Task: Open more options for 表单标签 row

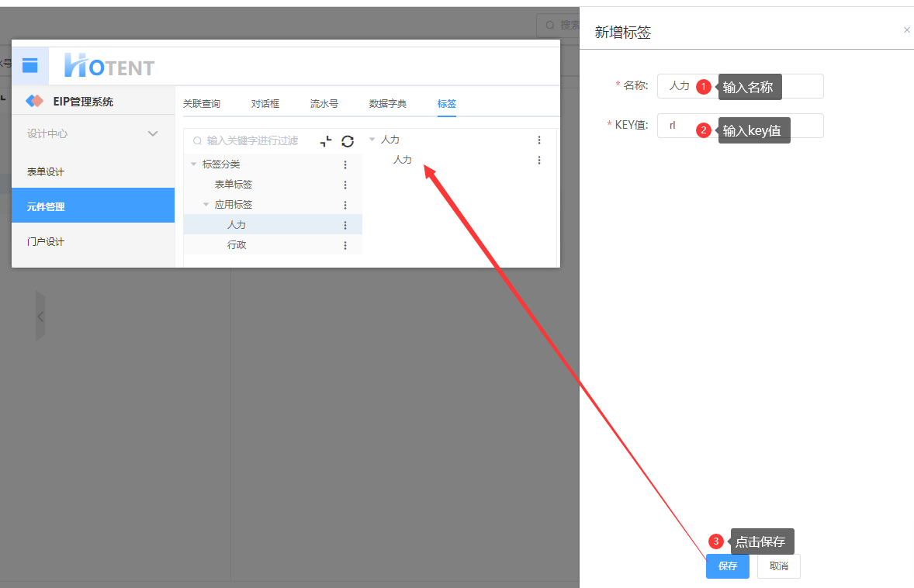Action: point(345,185)
